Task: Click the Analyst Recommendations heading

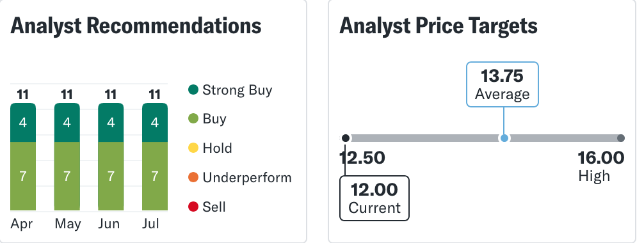Action: (136, 26)
